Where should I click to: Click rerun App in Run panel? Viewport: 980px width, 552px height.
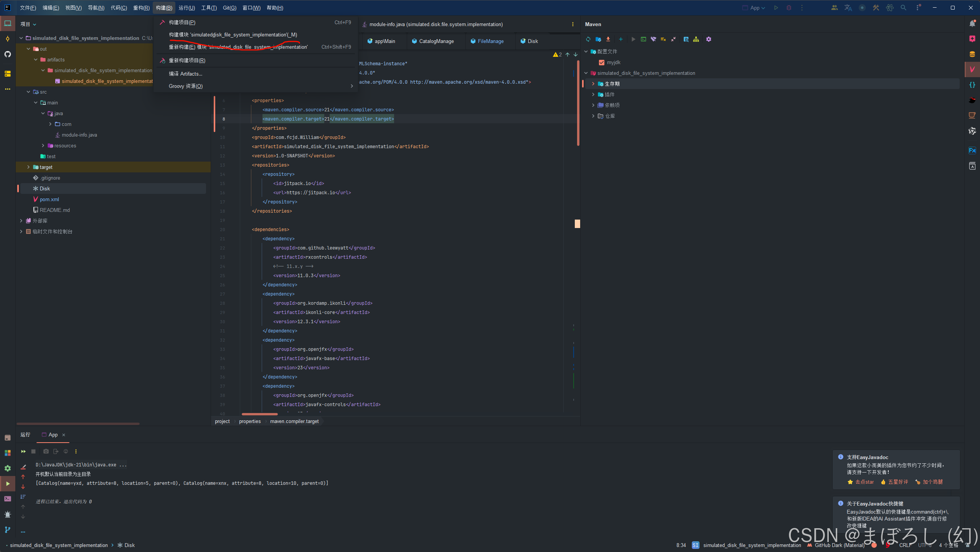click(23, 451)
